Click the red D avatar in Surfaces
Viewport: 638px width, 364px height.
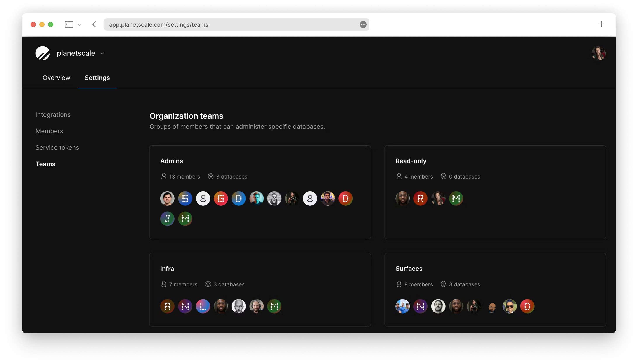click(x=527, y=306)
